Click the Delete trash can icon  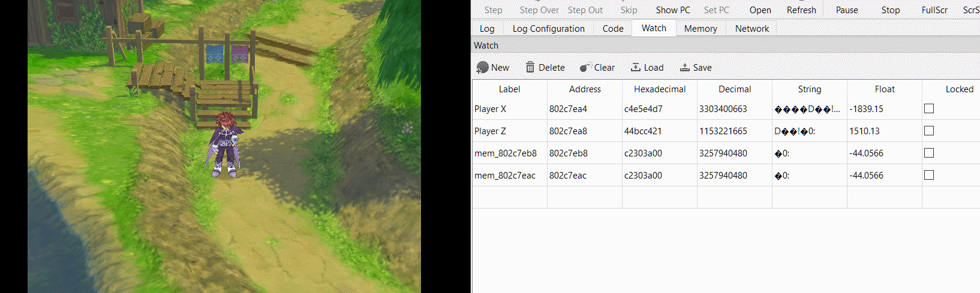tap(530, 68)
